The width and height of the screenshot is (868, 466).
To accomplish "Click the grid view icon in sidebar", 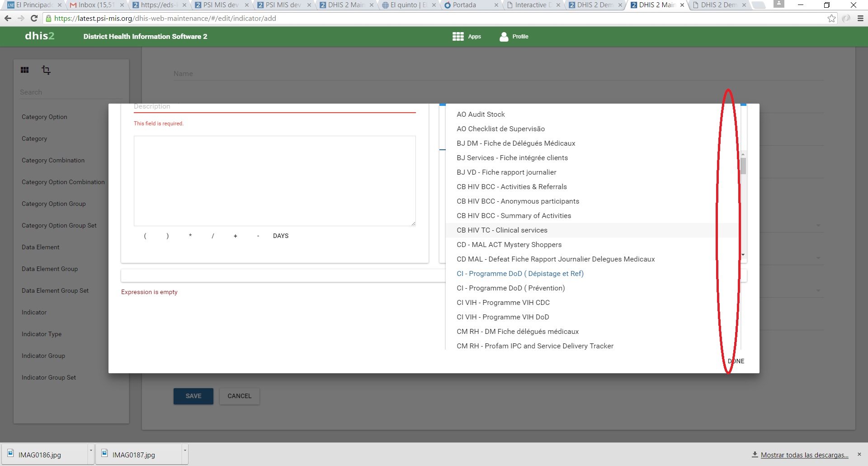I will click(x=25, y=70).
